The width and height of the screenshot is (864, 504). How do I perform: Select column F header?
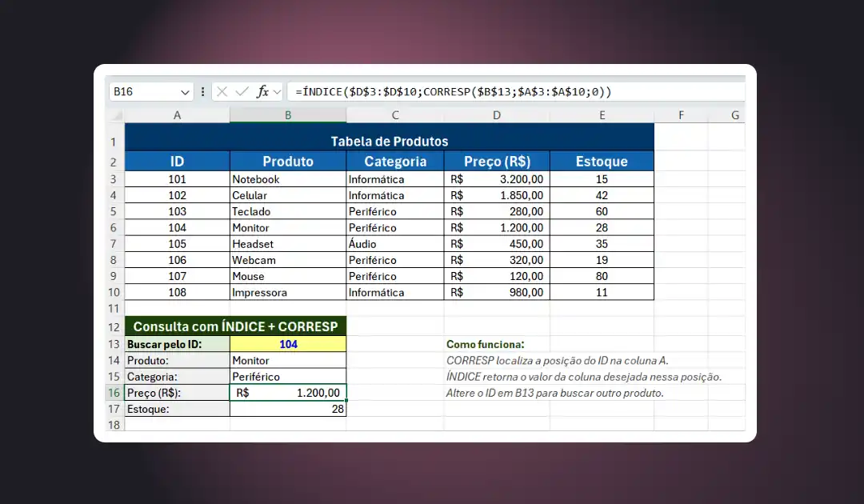(x=681, y=115)
